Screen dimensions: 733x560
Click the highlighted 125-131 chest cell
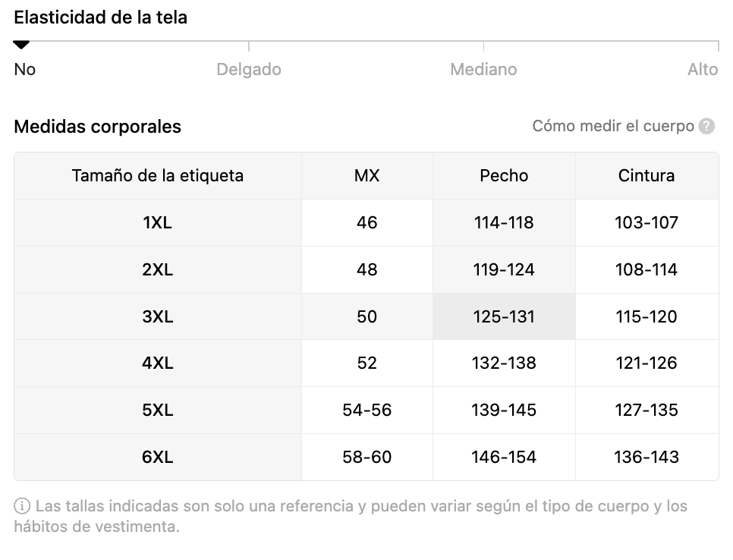[x=504, y=316]
